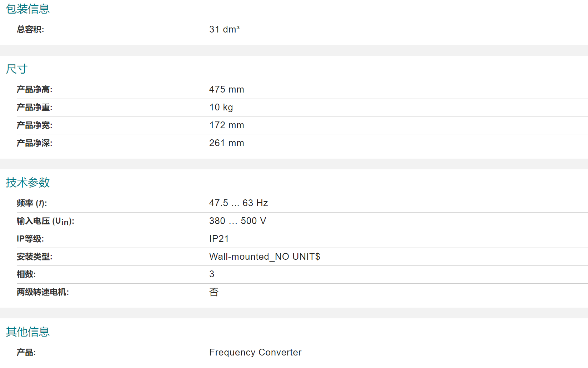Click the 包装信息 section heading

(x=28, y=9)
